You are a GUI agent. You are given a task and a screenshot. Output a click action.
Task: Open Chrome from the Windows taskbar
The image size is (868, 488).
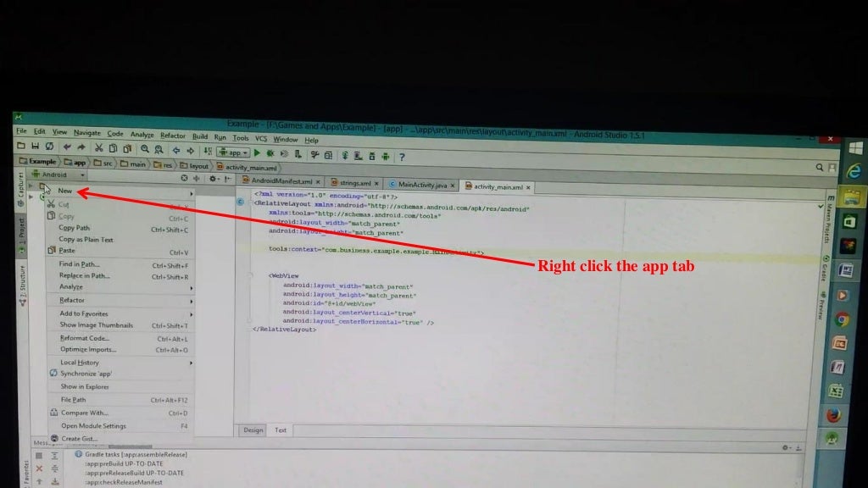click(842, 319)
